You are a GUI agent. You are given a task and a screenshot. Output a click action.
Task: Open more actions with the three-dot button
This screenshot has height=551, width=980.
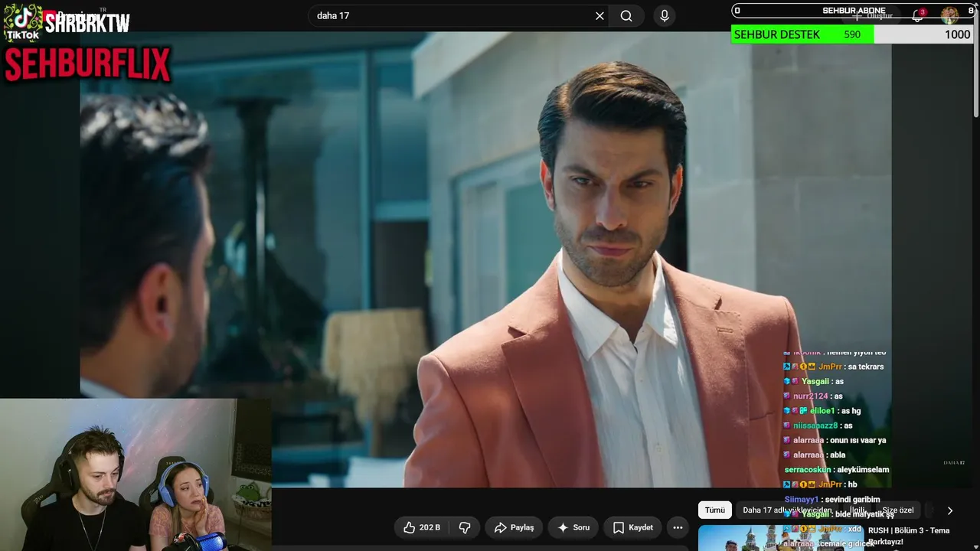click(x=678, y=527)
